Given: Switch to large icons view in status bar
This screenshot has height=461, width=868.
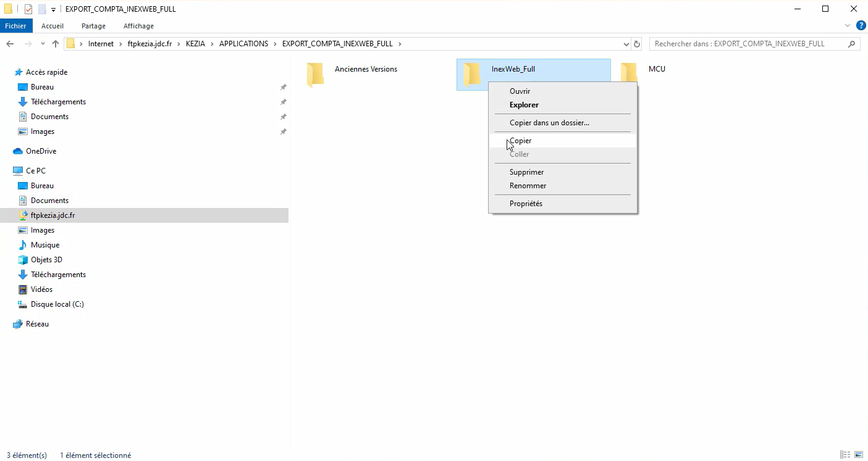Looking at the screenshot, I should click(858, 455).
